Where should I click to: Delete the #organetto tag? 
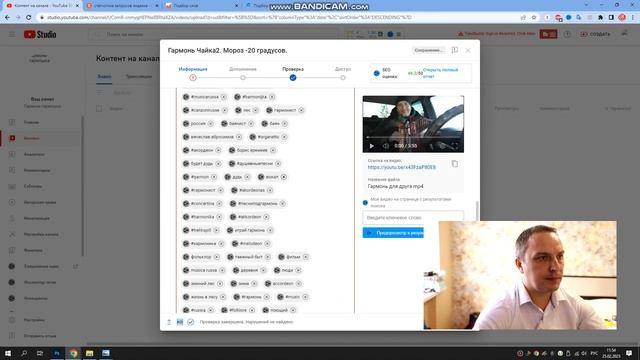(284, 137)
